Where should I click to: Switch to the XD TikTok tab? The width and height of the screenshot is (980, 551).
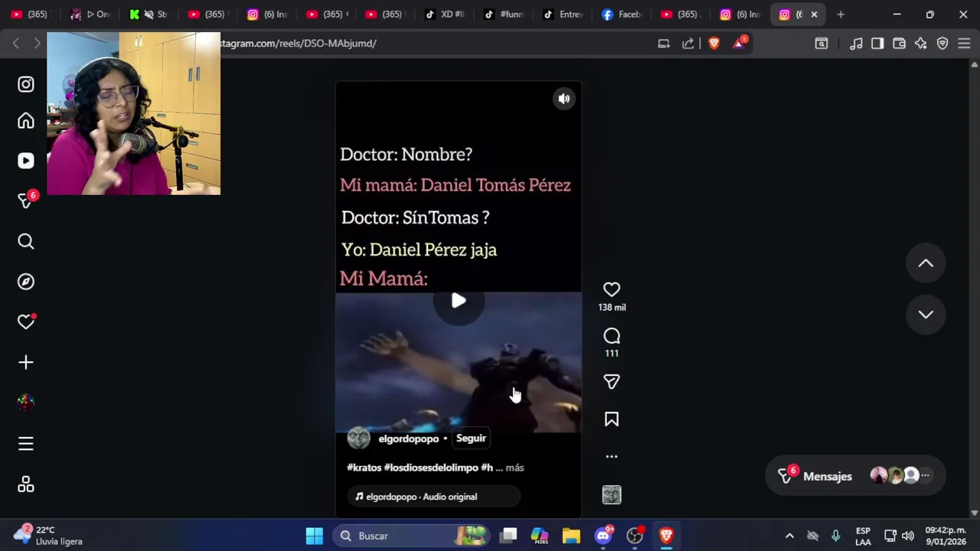[x=446, y=15]
